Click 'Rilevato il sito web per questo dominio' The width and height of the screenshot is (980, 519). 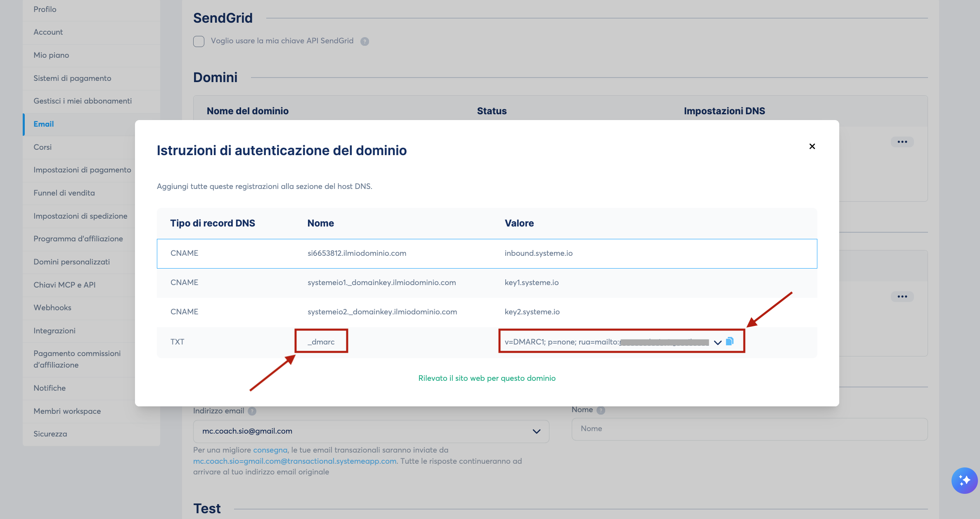(487, 378)
